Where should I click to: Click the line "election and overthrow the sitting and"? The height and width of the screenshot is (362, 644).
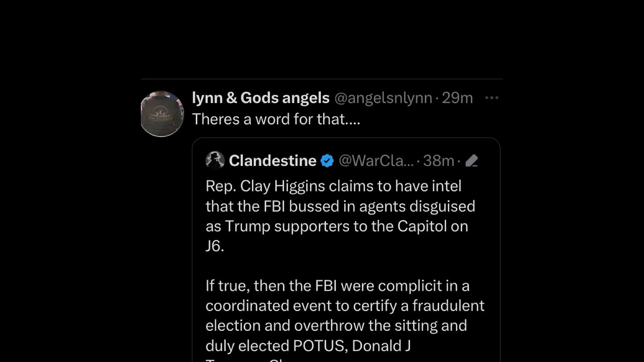pos(336,326)
